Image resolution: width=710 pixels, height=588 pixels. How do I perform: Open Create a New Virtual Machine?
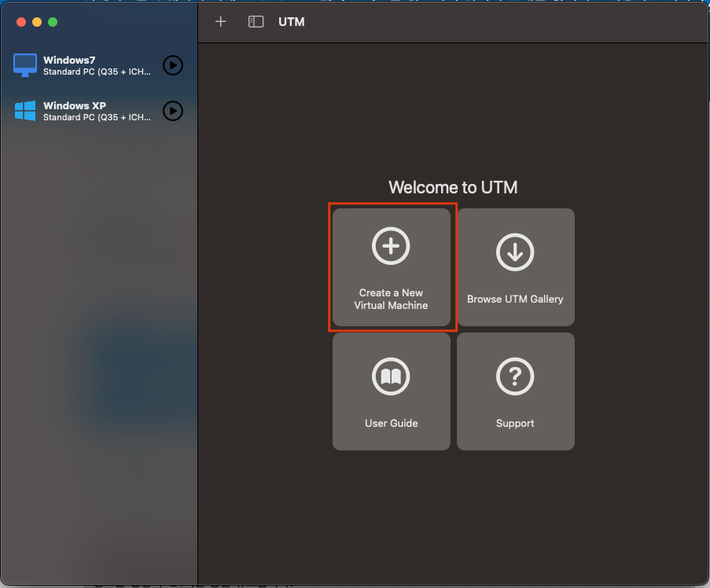coord(392,267)
